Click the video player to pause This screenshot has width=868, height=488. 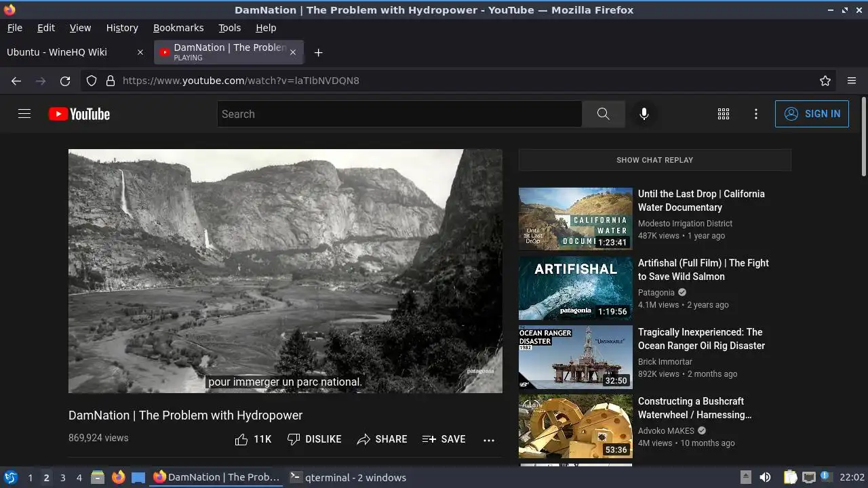tap(285, 271)
